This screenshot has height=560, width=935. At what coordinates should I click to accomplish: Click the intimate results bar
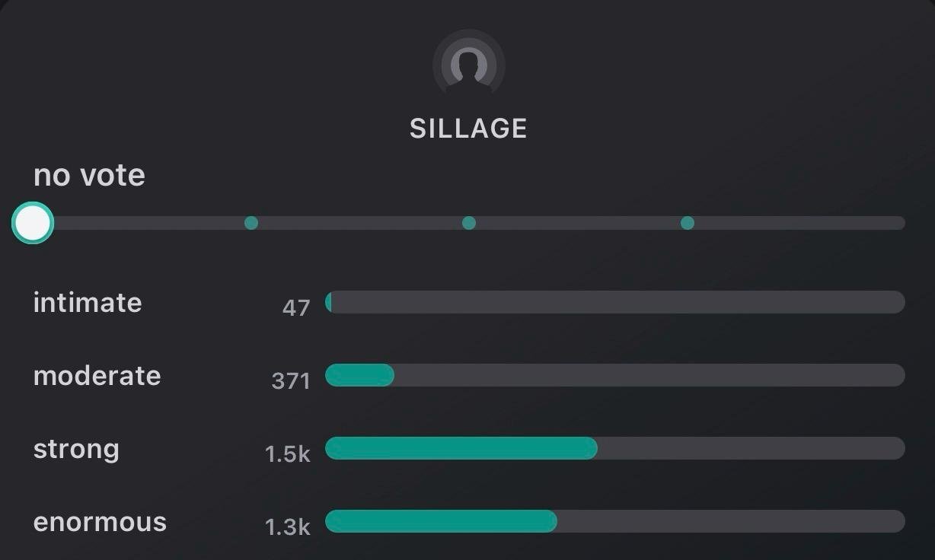[615, 302]
